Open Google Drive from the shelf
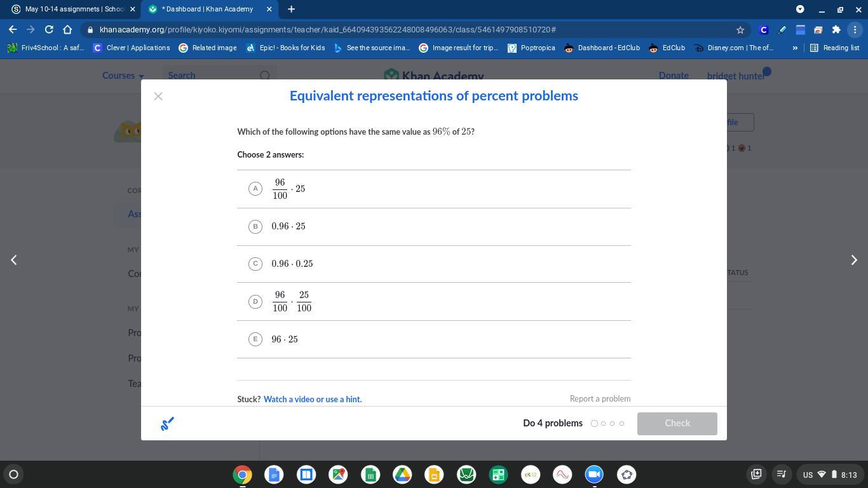 pos(402,475)
